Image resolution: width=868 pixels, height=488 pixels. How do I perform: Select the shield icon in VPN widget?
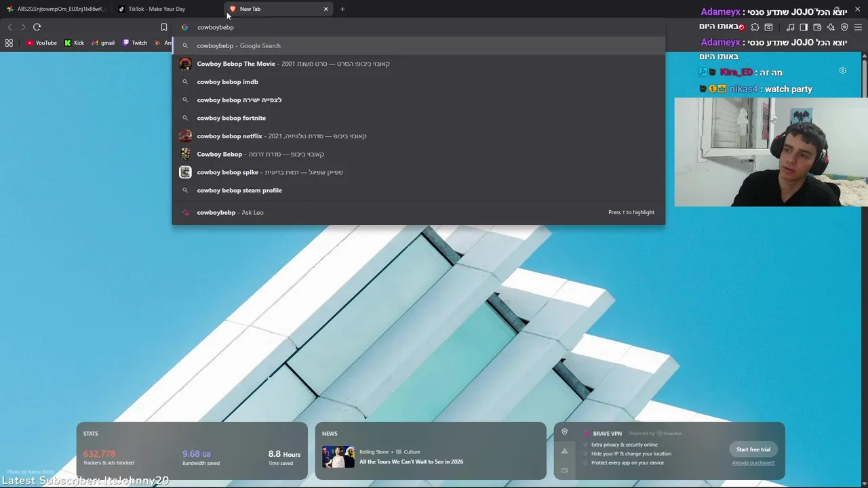point(564,432)
